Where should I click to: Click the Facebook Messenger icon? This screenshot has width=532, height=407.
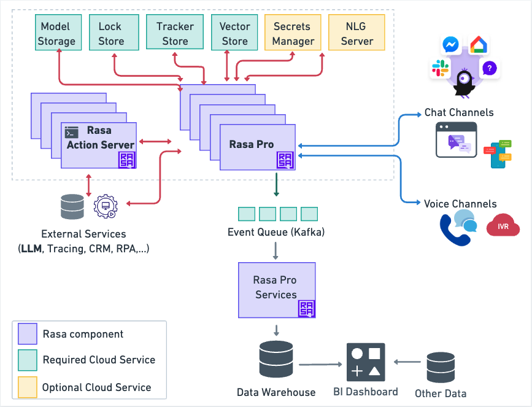pos(450,45)
